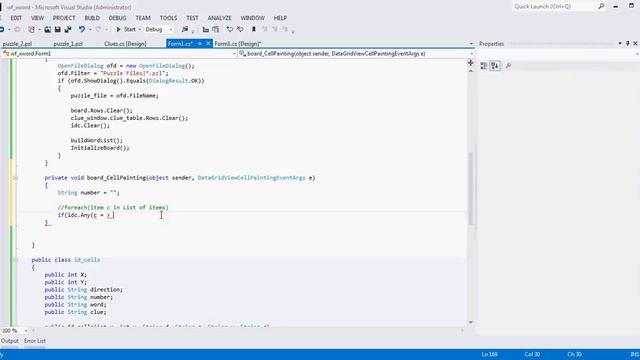Toggle alphabetical sort in Properties panel

(x=495, y=65)
